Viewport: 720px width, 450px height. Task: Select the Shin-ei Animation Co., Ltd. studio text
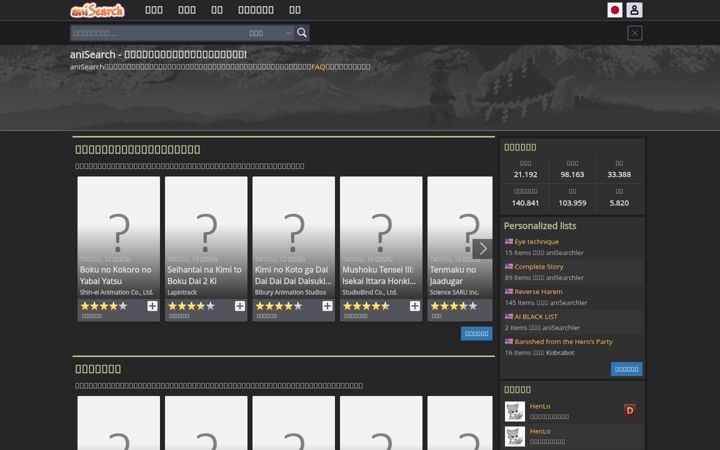tap(117, 292)
